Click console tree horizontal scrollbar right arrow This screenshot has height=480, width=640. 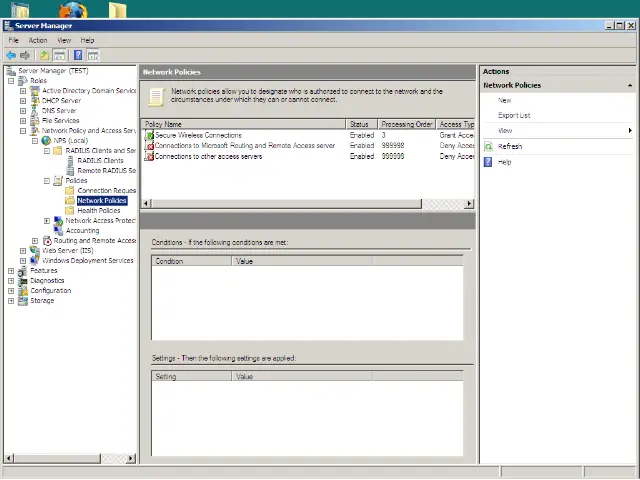[131, 458]
